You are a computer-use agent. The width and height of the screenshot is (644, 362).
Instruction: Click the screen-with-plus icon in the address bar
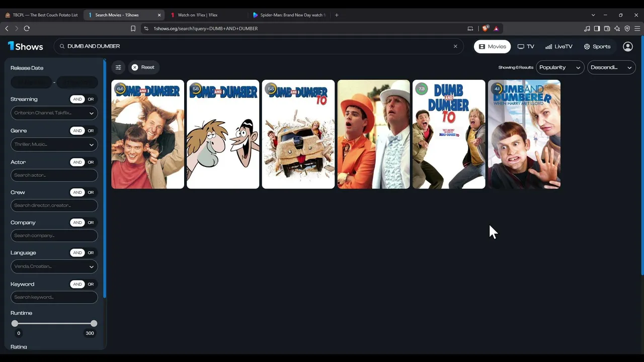click(x=470, y=29)
